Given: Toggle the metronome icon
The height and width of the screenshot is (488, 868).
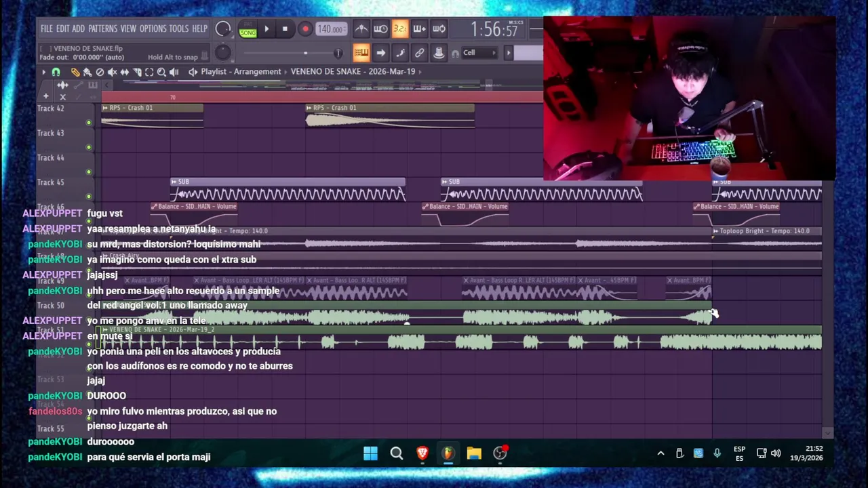Looking at the screenshot, I should click(x=361, y=29).
